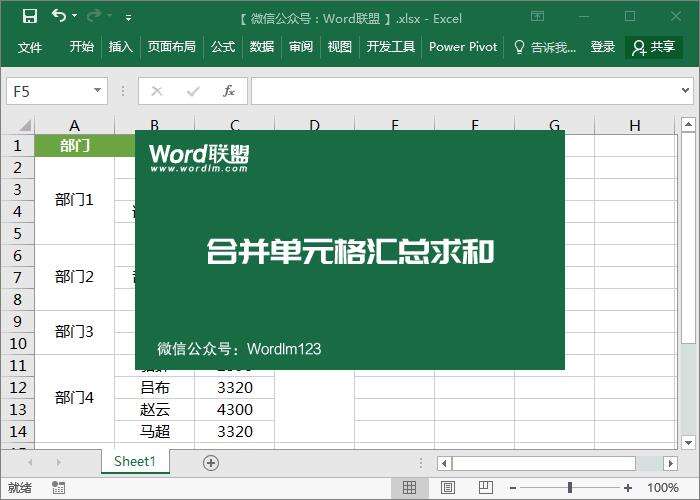Click the horizontal scrollbar thumb
The height and width of the screenshot is (500, 700).
(544, 463)
